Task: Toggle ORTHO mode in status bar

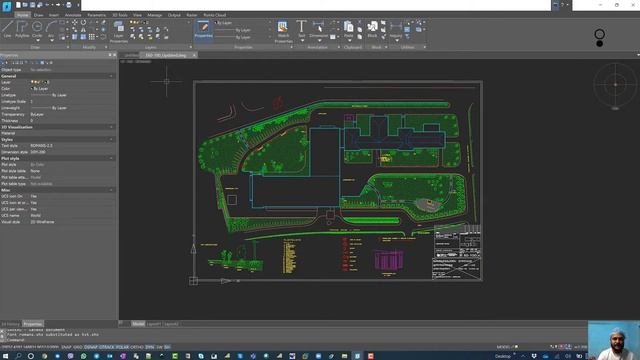Action: point(137,347)
